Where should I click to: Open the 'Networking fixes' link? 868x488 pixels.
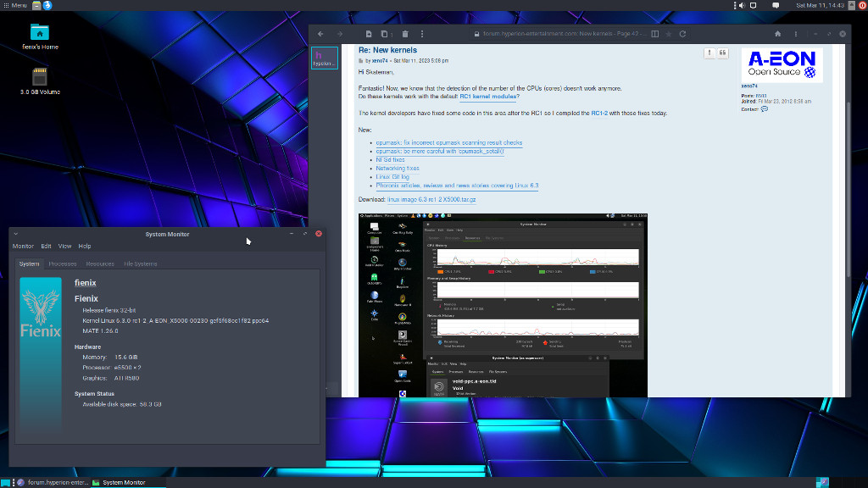(398, 169)
